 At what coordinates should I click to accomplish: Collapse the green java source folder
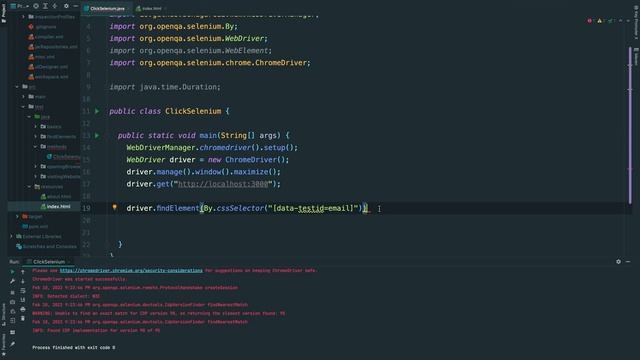pyautogui.click(x=29, y=117)
